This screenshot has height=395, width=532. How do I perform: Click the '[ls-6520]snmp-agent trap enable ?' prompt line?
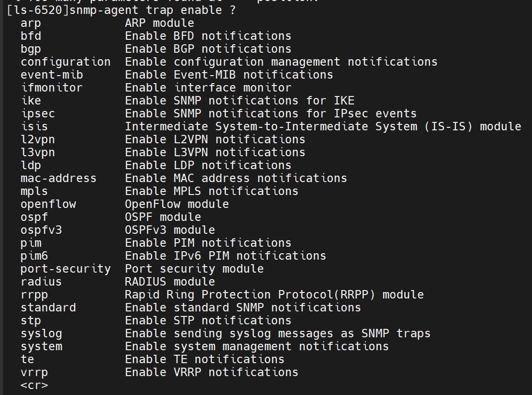click(x=121, y=10)
